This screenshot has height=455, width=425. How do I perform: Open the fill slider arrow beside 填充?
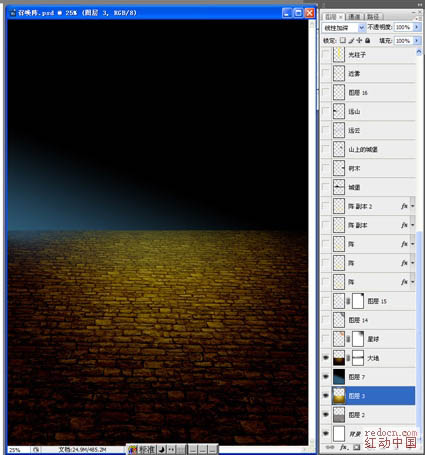416,40
